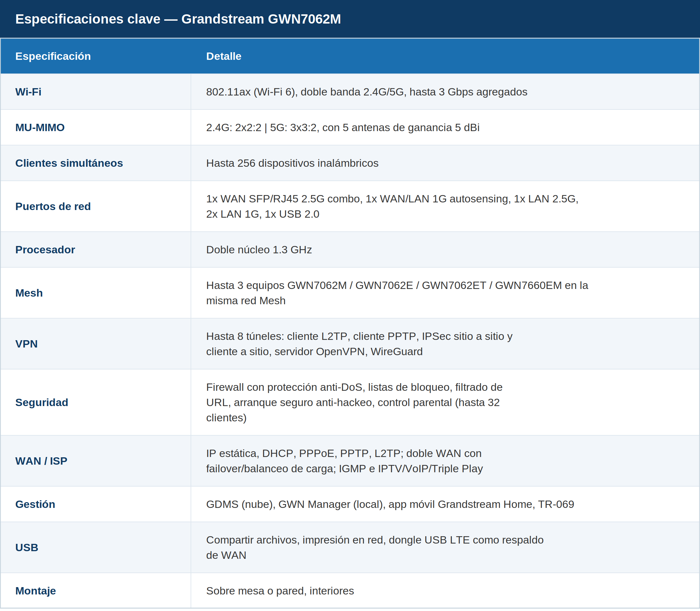Click the 'Compartir archivos, impresión en red' cell
This screenshot has height=611, width=700.
(x=445, y=548)
